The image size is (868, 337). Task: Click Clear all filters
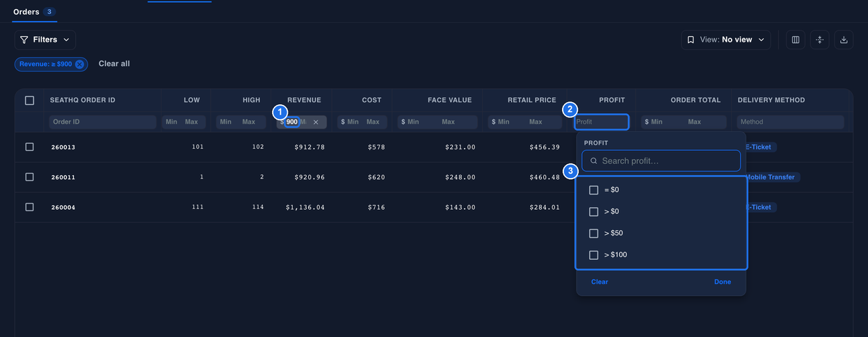114,64
